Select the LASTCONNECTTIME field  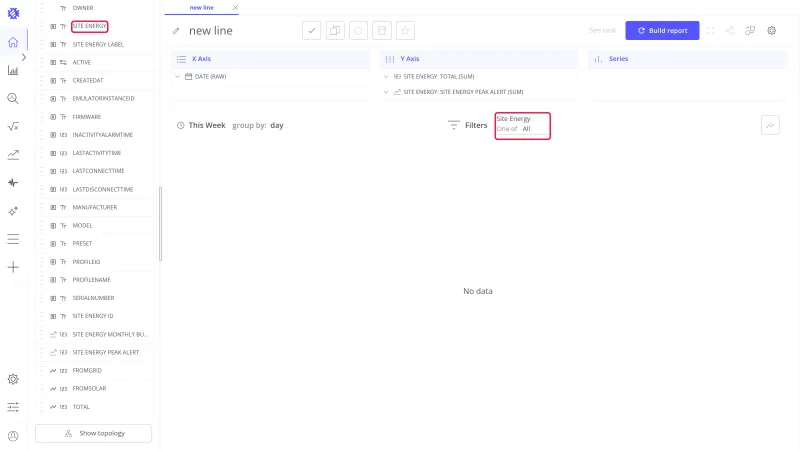click(x=98, y=171)
